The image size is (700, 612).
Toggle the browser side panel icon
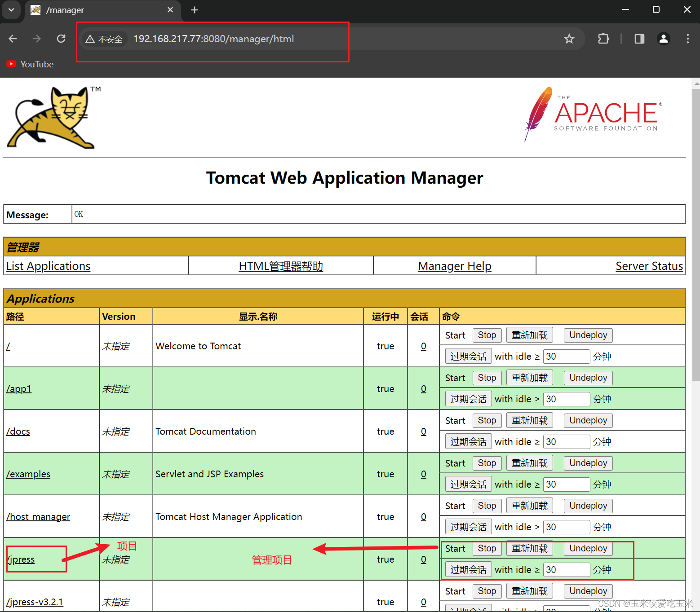[639, 39]
